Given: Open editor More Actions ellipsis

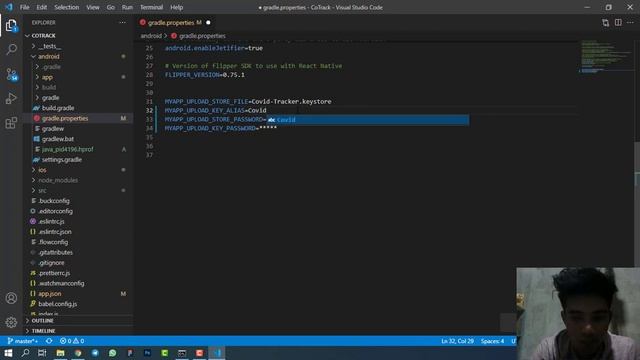Looking at the screenshot, I should click(631, 22).
